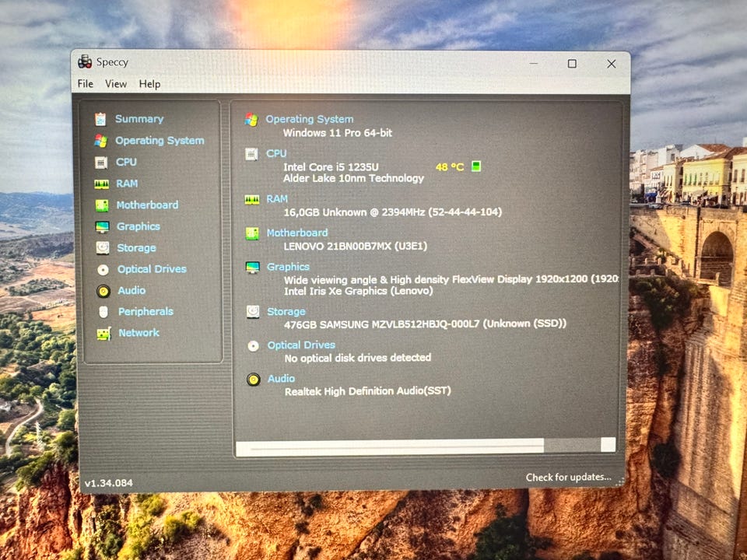
Task: Click the Network card icon in sidebar
Action: 103,334
